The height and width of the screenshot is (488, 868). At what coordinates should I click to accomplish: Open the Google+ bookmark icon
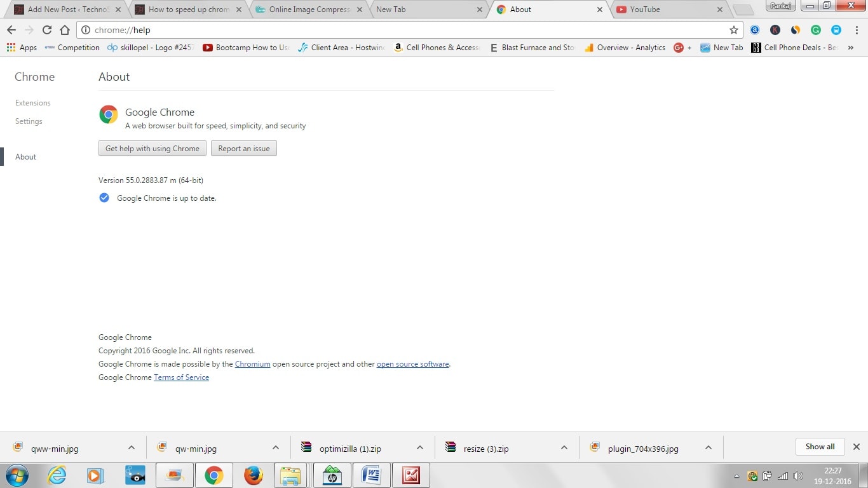[x=682, y=48]
